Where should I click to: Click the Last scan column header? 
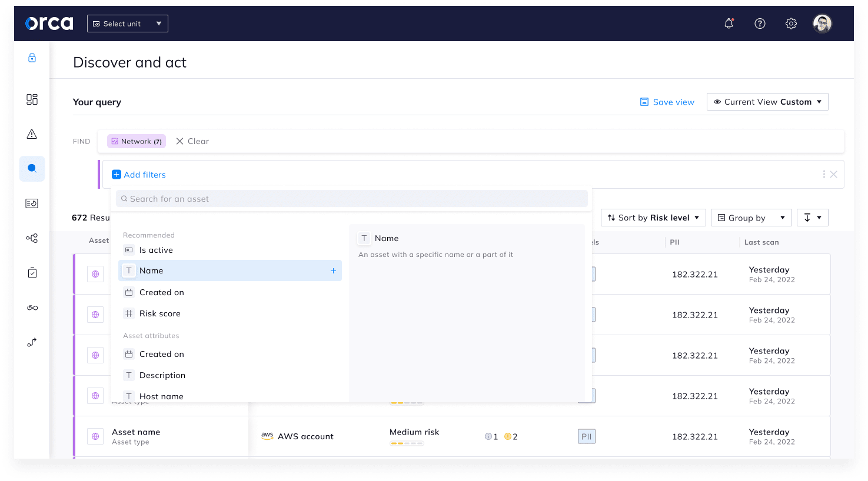click(x=761, y=242)
